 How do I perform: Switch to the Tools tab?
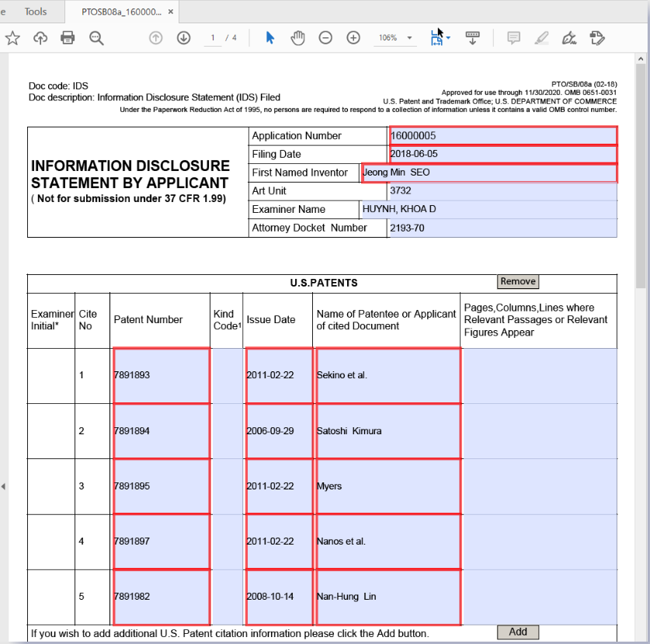[35, 12]
